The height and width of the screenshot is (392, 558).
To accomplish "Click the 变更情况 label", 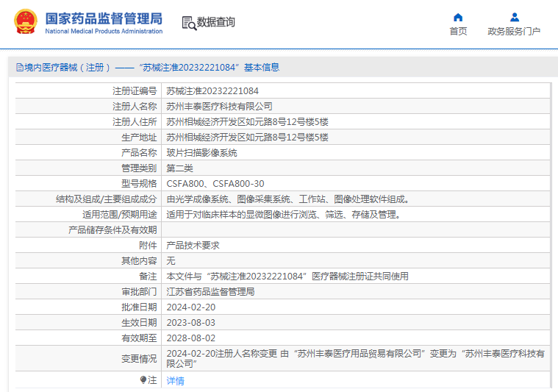I will [x=139, y=358].
